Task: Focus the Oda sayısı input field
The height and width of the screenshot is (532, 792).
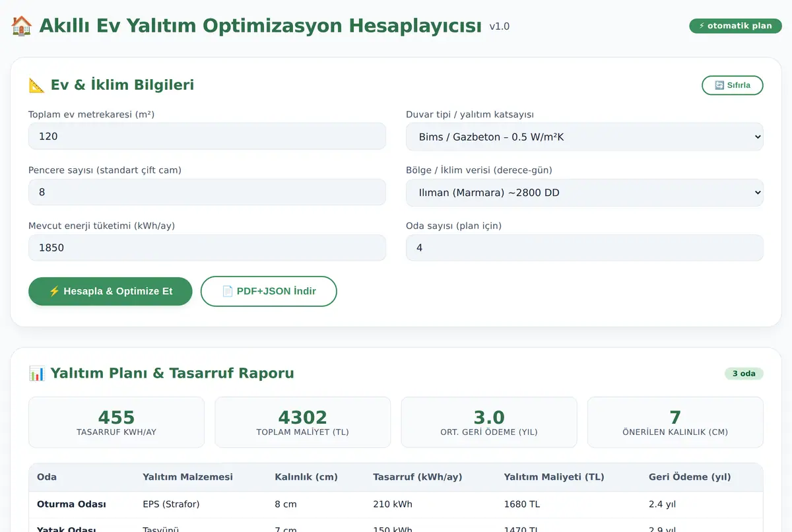Action: [584, 248]
